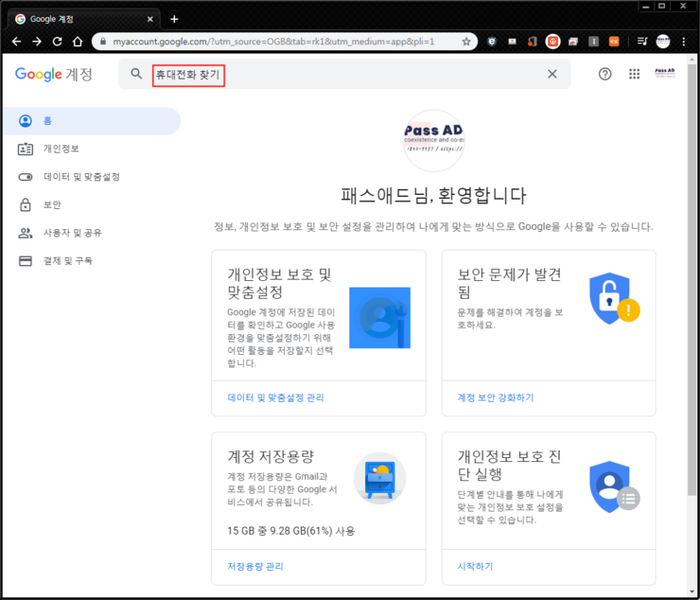
Task: Open a new browser tab
Action: click(x=174, y=19)
